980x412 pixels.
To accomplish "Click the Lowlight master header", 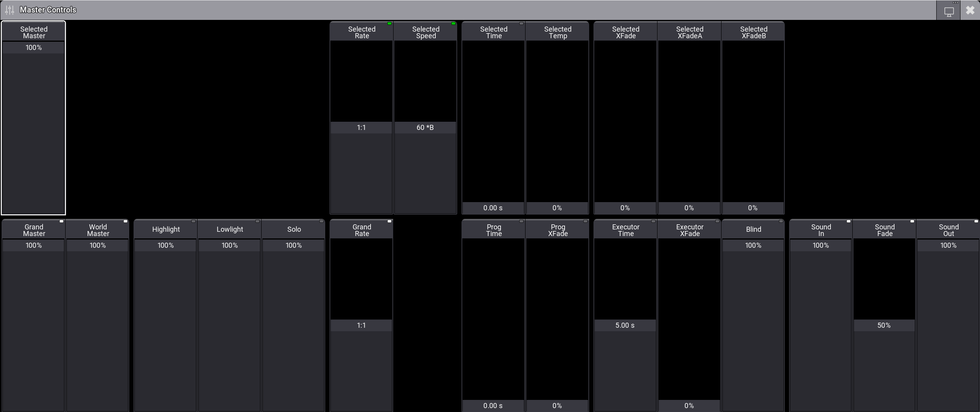I will point(230,229).
